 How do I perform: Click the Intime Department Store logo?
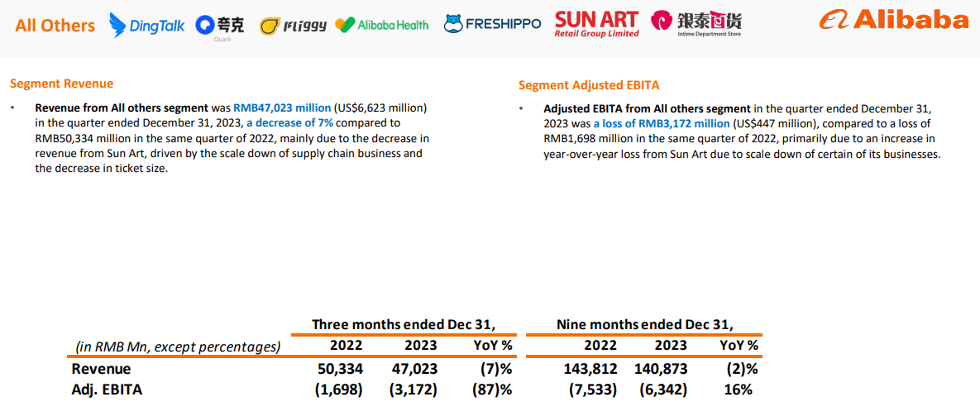[x=696, y=24]
